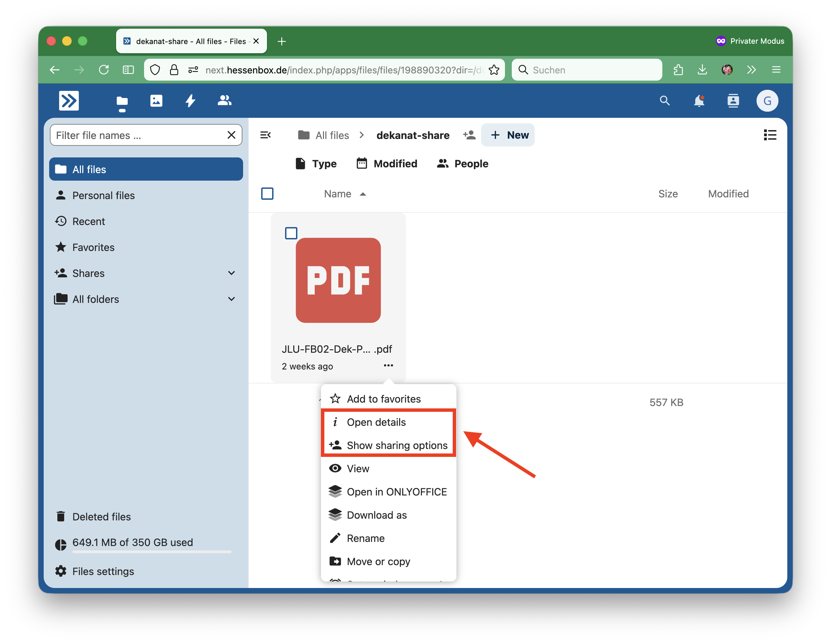Viewport: 831px width, 644px height.
Task: Click the notifications bell icon
Action: pyautogui.click(x=699, y=100)
